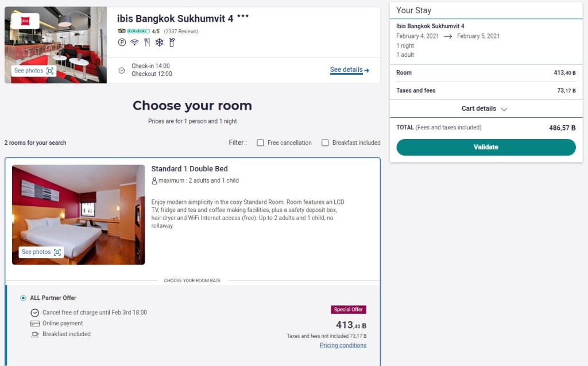Click the WiFi amenity icon
The image size is (588, 366).
(134, 42)
